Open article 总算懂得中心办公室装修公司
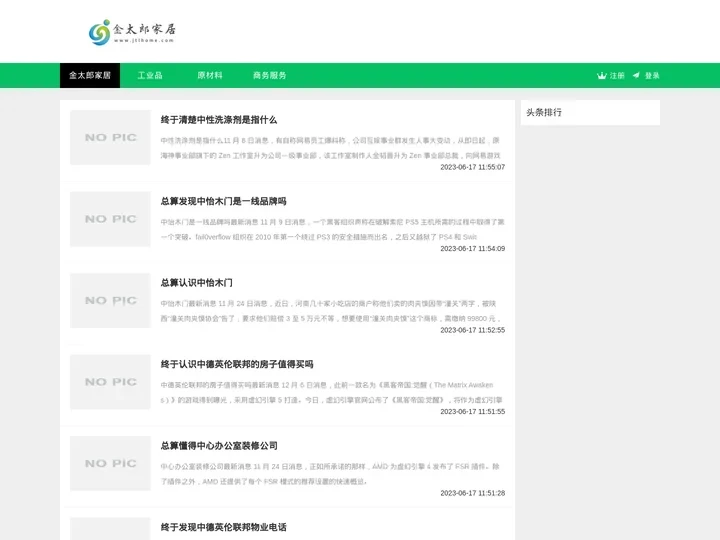720x540 pixels. pyautogui.click(x=219, y=446)
